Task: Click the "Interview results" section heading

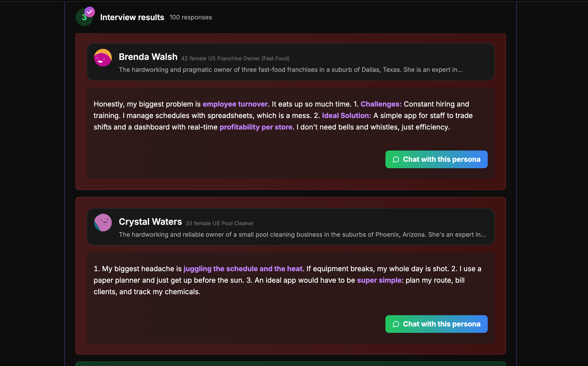Action: point(132,17)
